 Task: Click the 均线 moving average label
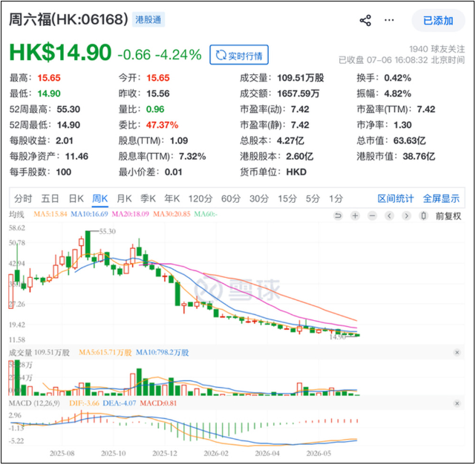(16, 215)
